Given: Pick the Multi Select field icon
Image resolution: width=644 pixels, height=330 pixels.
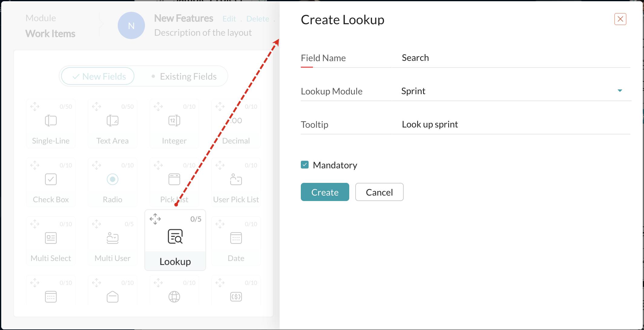Looking at the screenshot, I should point(51,238).
